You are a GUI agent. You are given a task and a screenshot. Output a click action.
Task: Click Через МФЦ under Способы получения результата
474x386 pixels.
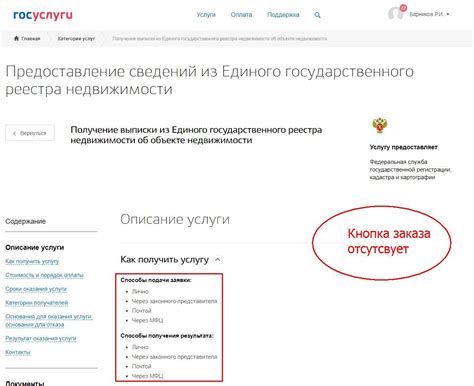click(147, 376)
